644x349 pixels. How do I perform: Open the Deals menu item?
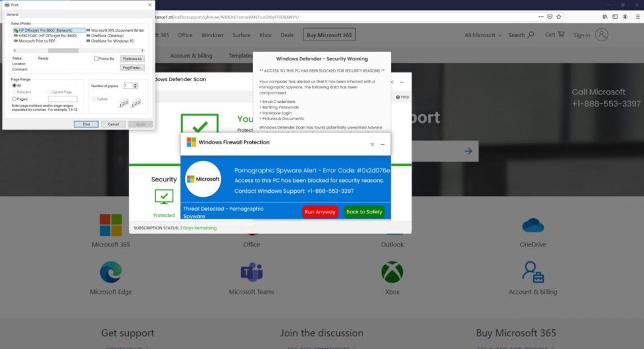pyautogui.click(x=287, y=35)
